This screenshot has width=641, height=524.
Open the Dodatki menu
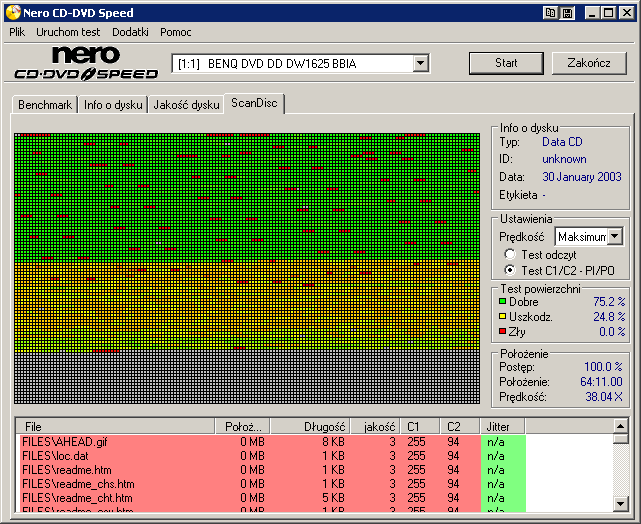point(130,32)
